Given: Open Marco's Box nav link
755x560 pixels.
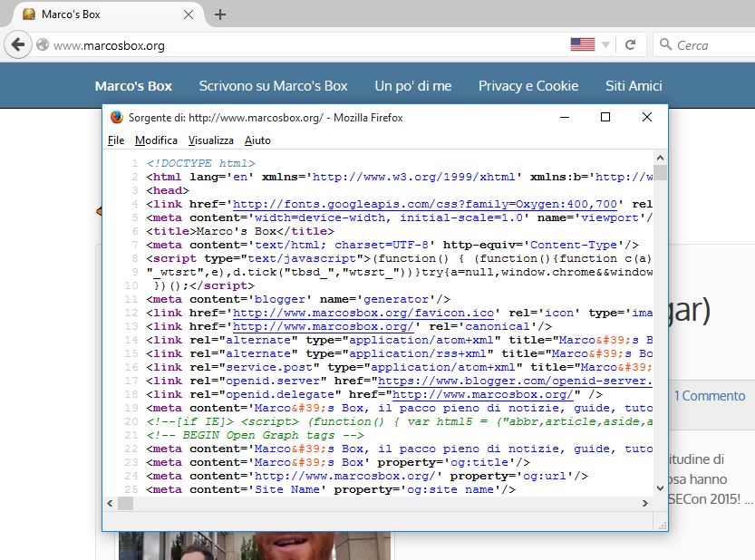Looking at the screenshot, I should pyautogui.click(x=133, y=86).
